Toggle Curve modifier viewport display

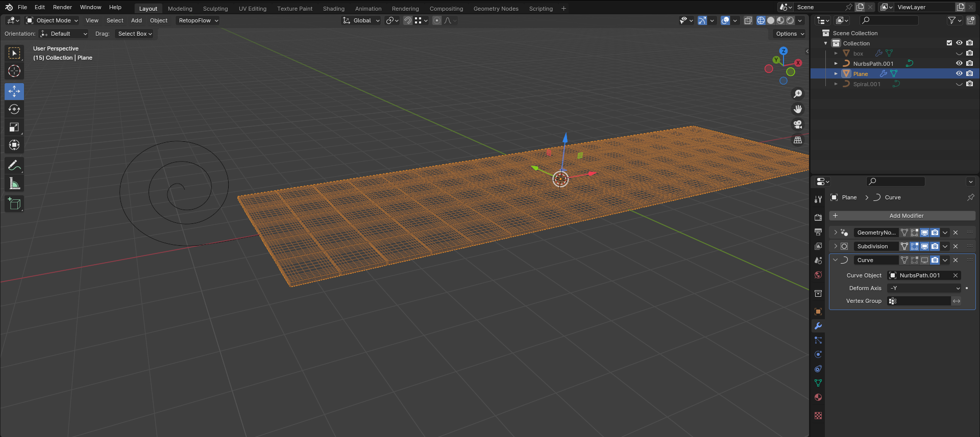click(924, 260)
